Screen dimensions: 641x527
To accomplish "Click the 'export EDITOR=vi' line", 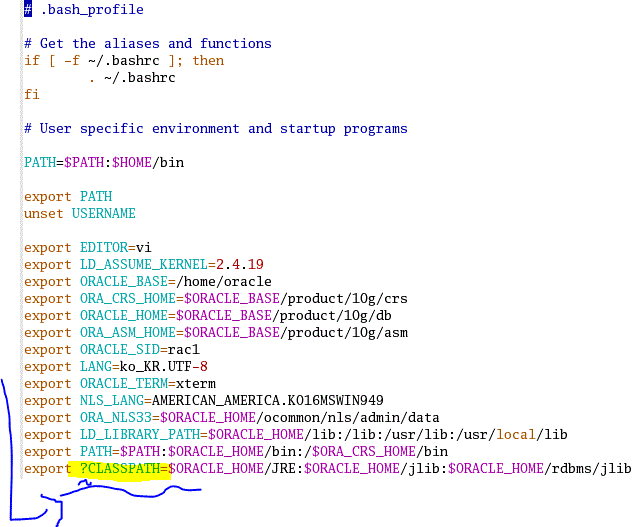I will click(x=87, y=248).
